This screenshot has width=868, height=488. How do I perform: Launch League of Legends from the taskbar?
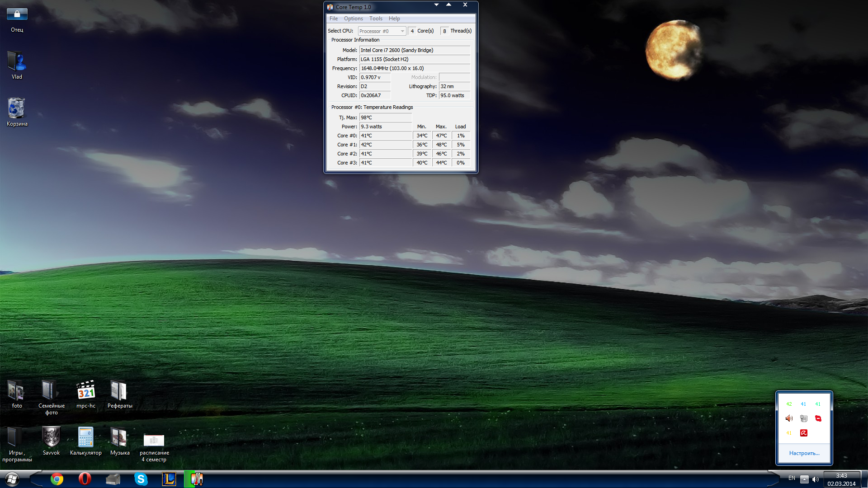pos(169,479)
